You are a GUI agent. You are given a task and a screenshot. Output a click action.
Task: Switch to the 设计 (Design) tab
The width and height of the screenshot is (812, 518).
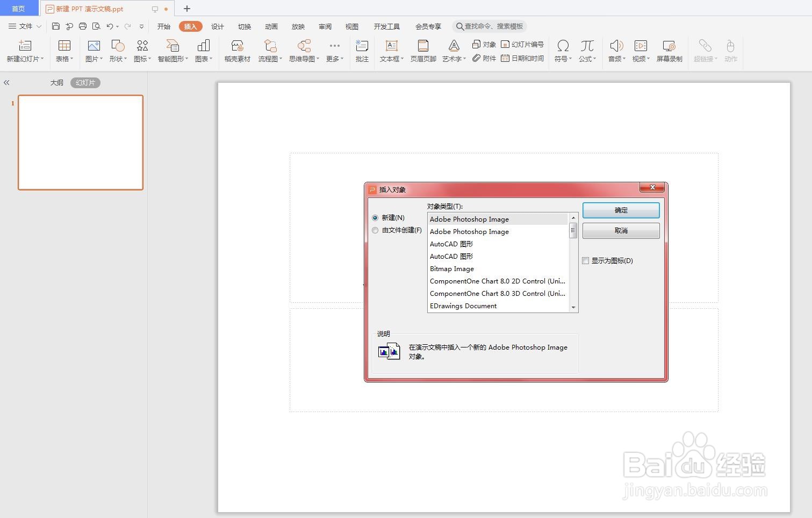click(218, 26)
